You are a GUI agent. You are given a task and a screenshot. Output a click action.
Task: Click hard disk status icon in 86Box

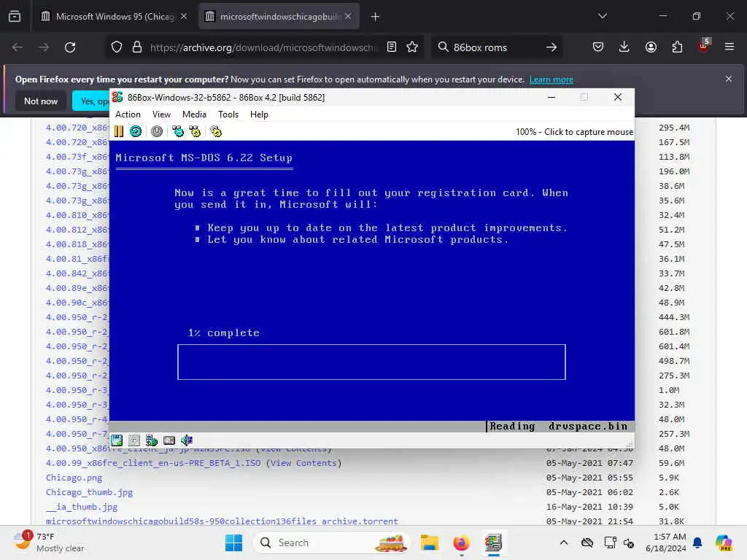[169, 440]
